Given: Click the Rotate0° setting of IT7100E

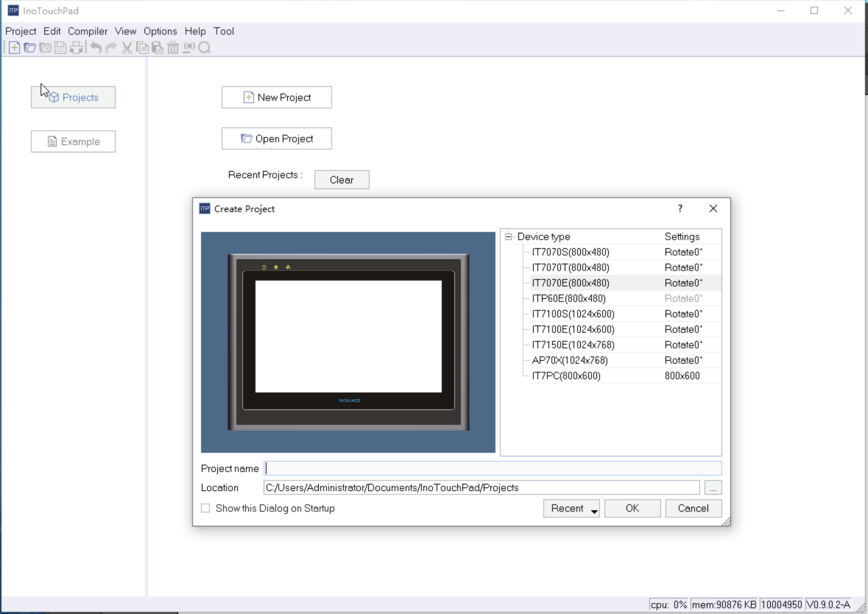Looking at the screenshot, I should tap(684, 329).
